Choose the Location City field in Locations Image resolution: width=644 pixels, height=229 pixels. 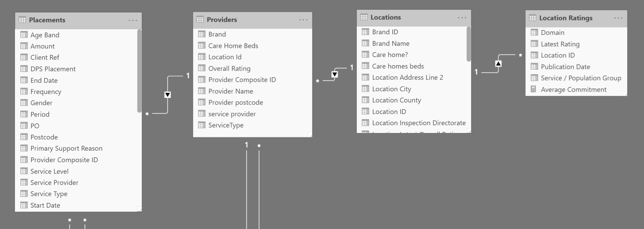coord(391,89)
